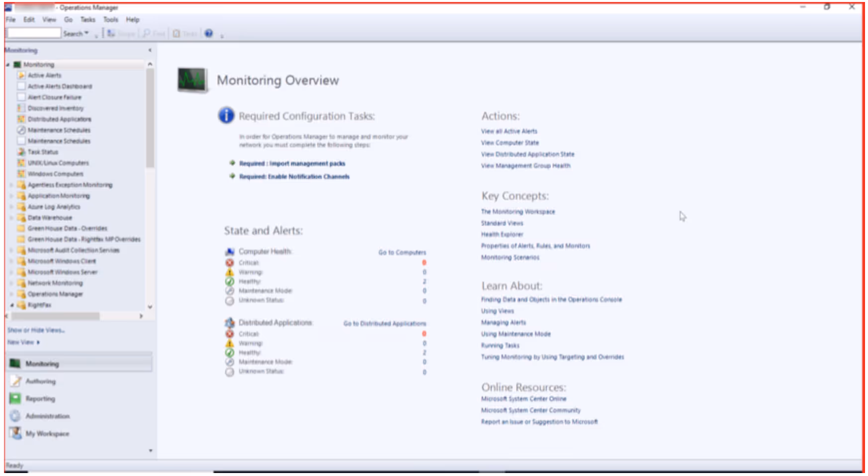Click Green House Data - Overrides folder icon

(21, 229)
